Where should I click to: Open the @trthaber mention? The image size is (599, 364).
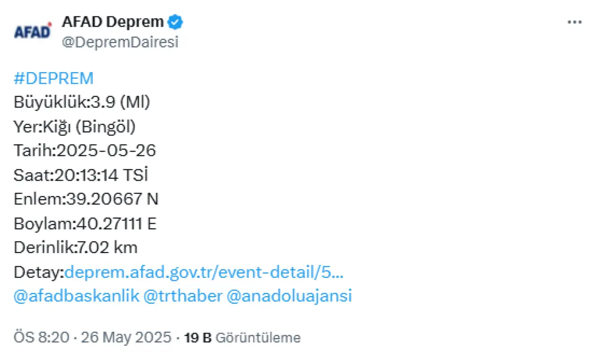(x=183, y=296)
